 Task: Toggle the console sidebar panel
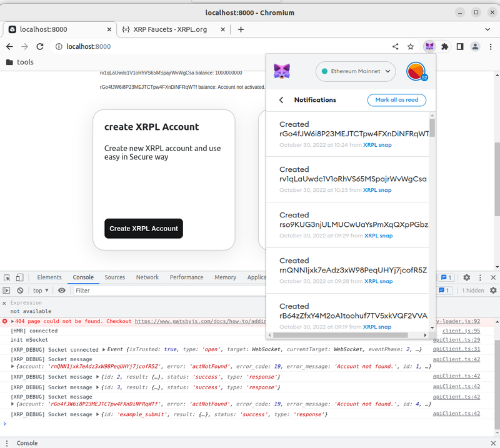point(6,291)
